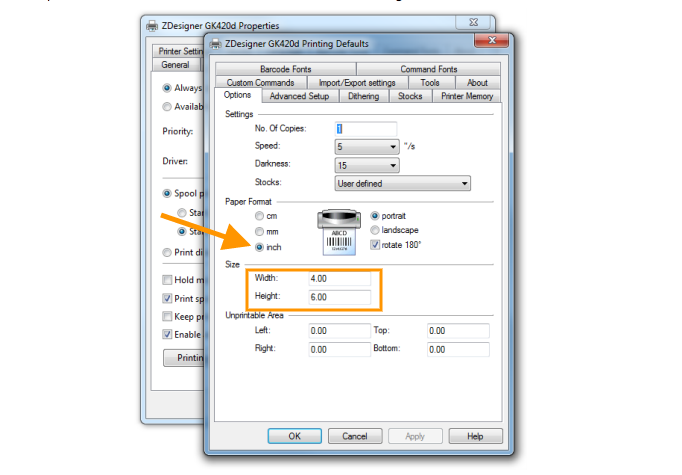Click the printer icon in Printing Defaults title bar
The height and width of the screenshot is (475, 682).
(215, 43)
